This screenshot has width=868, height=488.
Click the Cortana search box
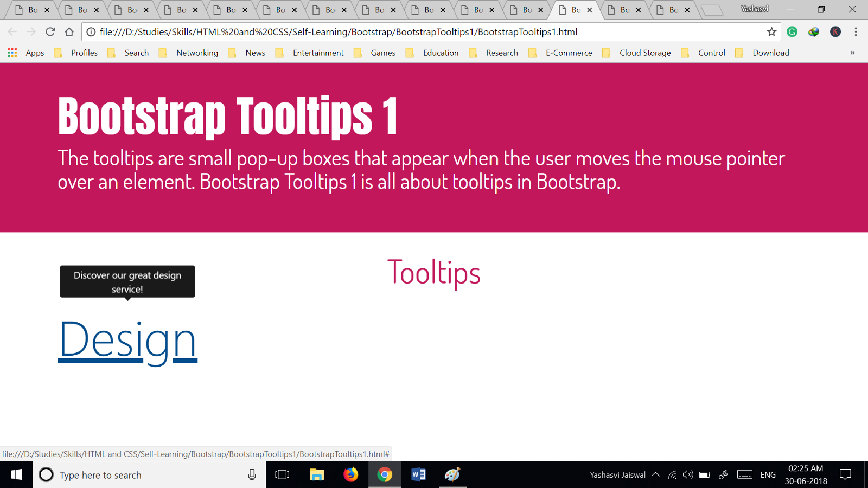(x=149, y=475)
